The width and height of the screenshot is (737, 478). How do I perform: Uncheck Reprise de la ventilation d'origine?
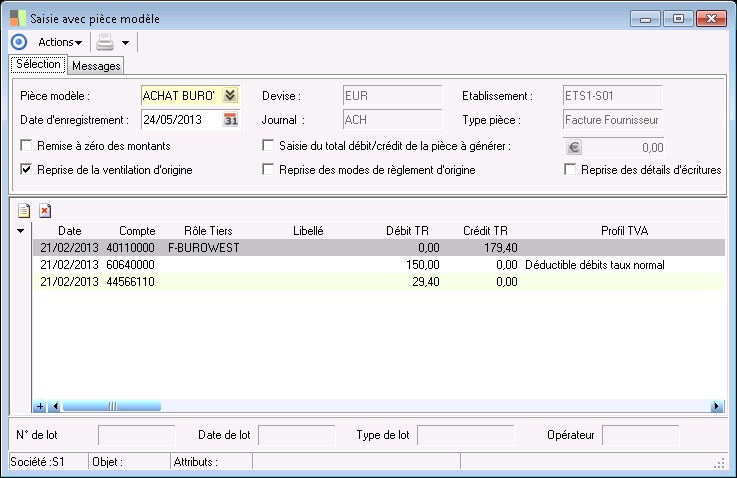(26, 169)
